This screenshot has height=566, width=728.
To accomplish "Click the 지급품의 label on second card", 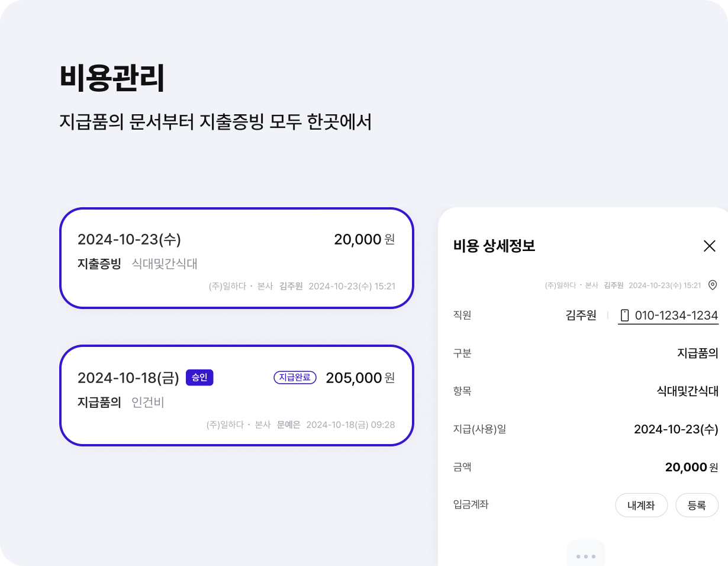I will click(99, 403).
